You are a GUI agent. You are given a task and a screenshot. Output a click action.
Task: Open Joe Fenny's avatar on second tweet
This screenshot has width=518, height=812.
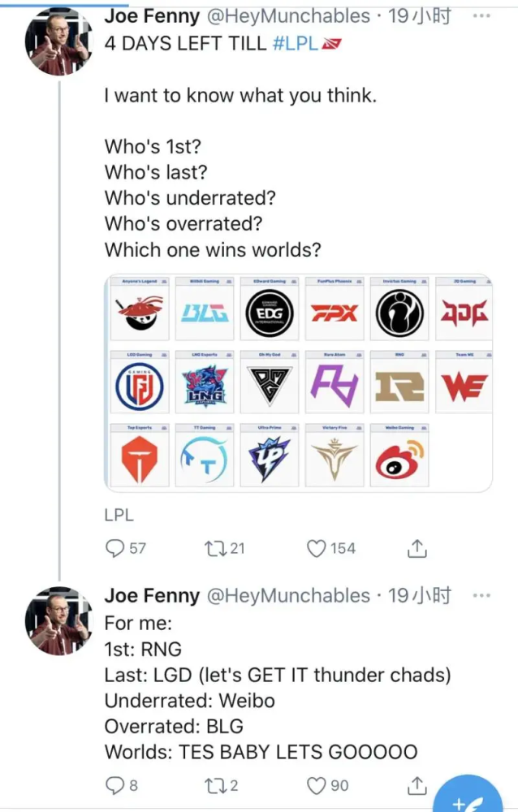click(x=57, y=622)
